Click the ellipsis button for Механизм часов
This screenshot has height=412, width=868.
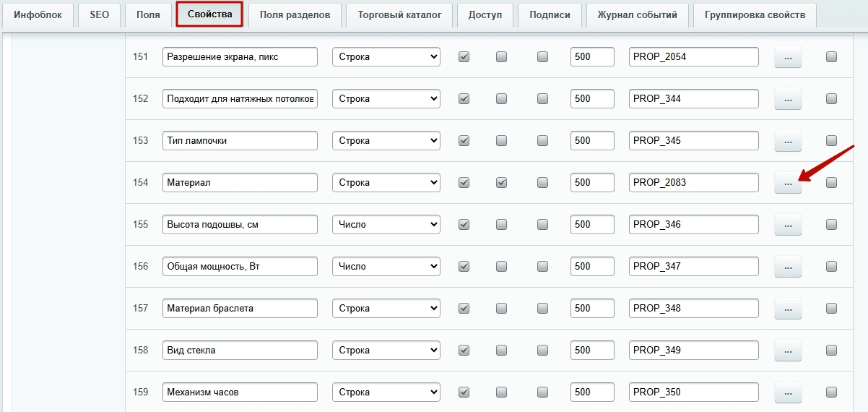point(788,392)
